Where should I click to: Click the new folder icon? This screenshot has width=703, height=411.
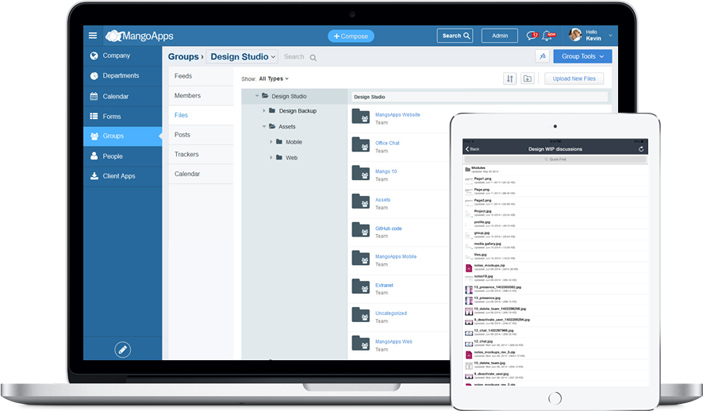tap(528, 78)
